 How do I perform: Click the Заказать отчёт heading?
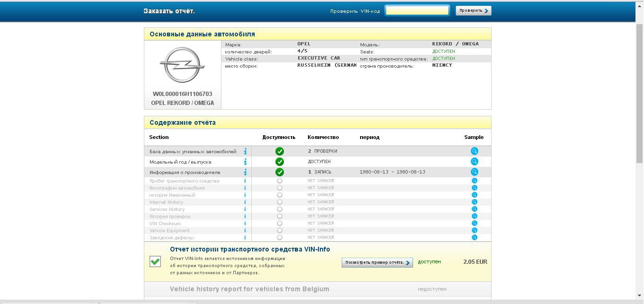click(169, 11)
